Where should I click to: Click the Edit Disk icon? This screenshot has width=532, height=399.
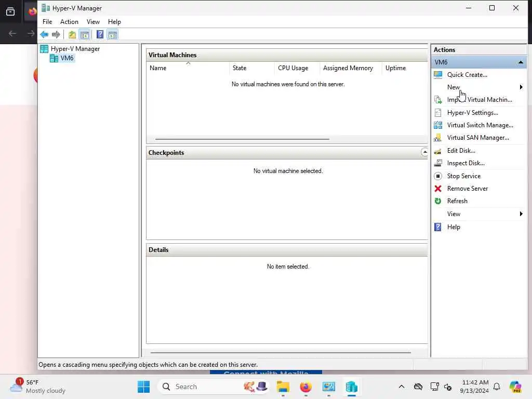[438, 151]
